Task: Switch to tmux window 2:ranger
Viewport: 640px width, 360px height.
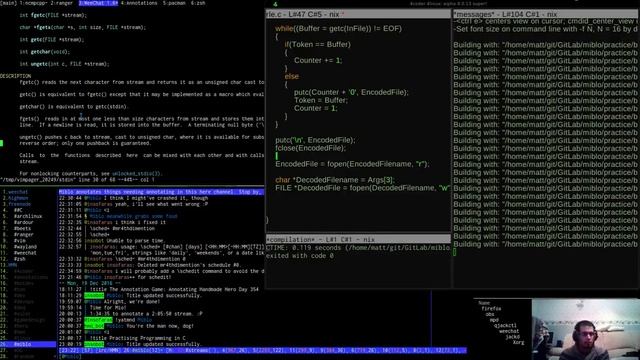Action: (x=61, y=3)
